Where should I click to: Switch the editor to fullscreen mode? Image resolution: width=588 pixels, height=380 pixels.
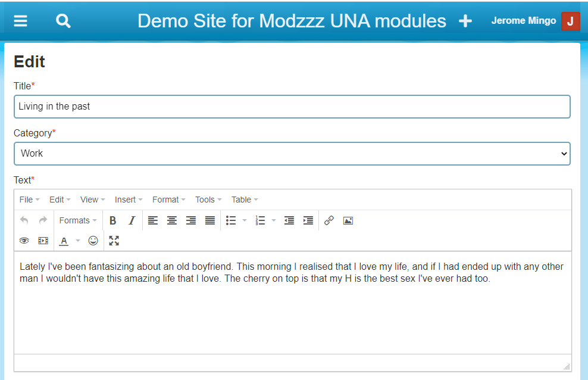click(114, 241)
